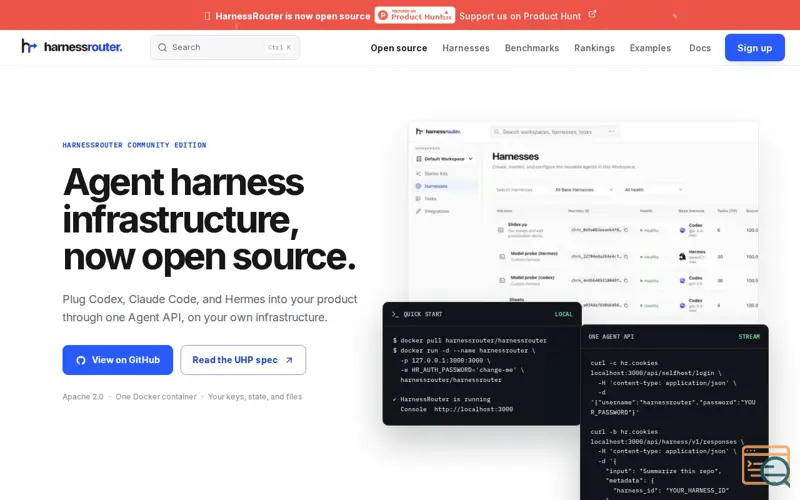Click the Ctrl K shortcut hint in search
The image size is (800, 500).
tap(279, 47)
